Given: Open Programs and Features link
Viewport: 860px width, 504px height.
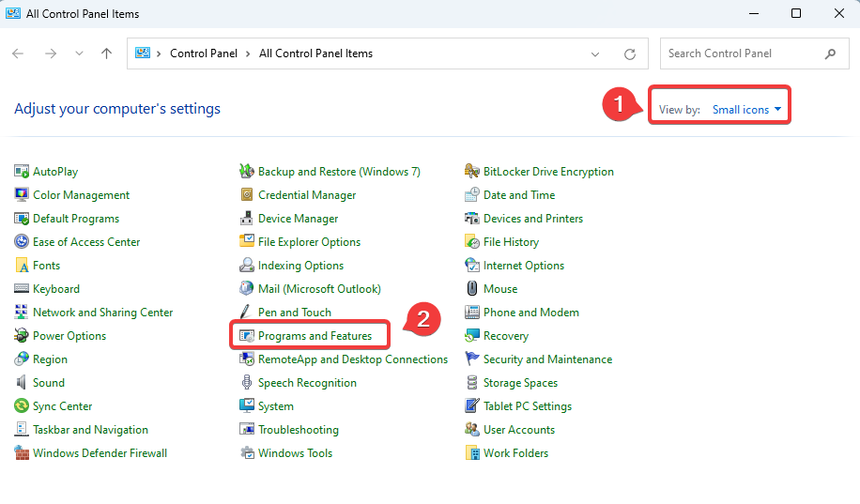Looking at the screenshot, I should [315, 336].
